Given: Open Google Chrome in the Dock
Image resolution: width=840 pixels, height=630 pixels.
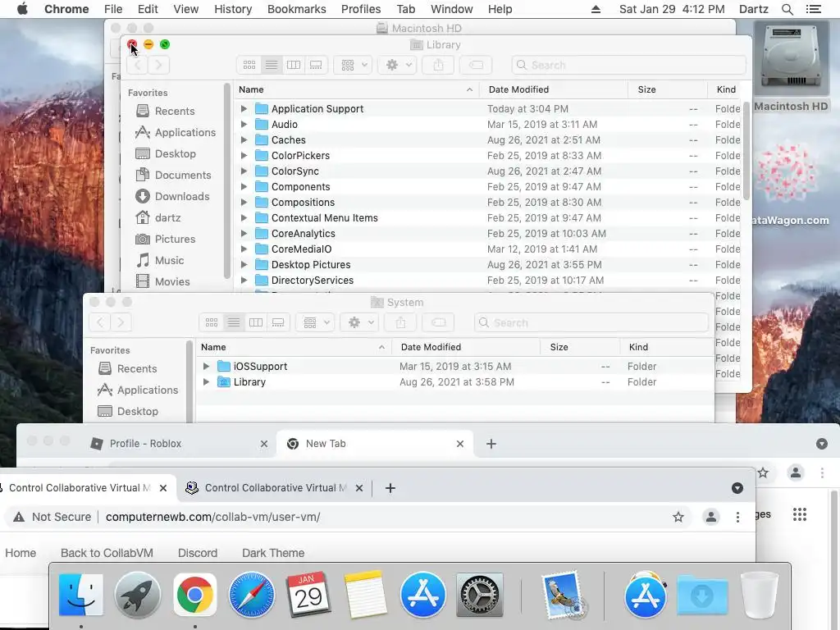Looking at the screenshot, I should pyautogui.click(x=195, y=595).
